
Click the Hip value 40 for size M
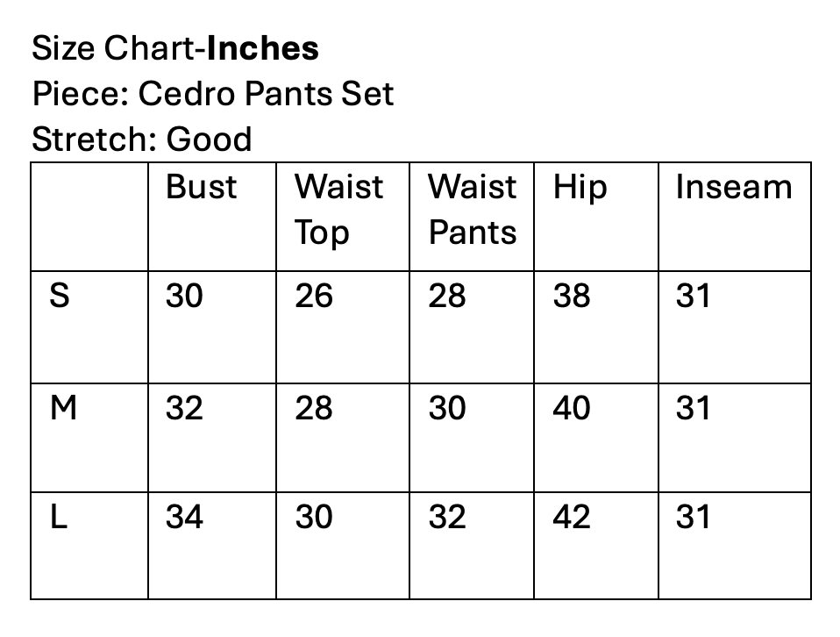pyautogui.click(x=572, y=408)
